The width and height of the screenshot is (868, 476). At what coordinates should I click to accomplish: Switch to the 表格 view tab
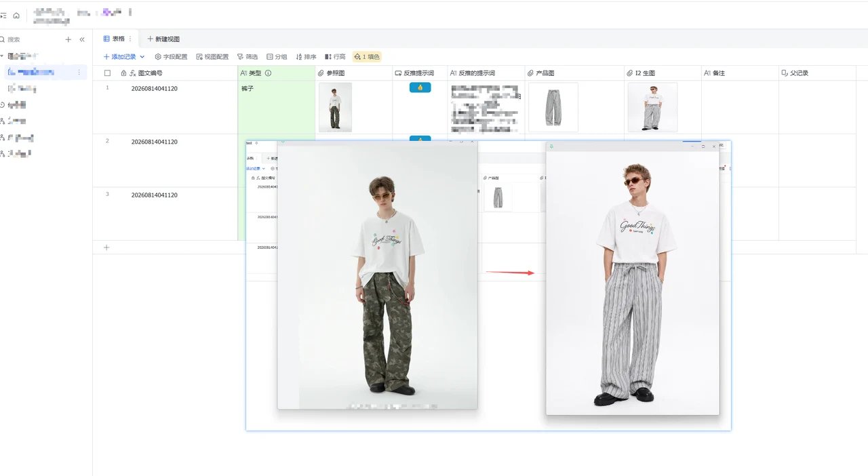click(x=114, y=39)
